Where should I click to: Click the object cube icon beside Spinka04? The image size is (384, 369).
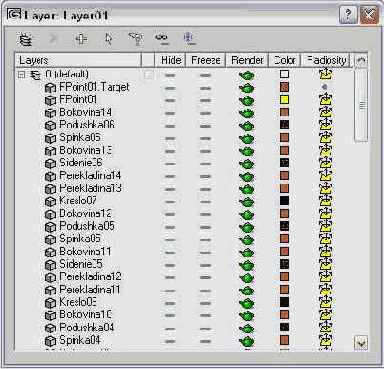tap(50, 341)
